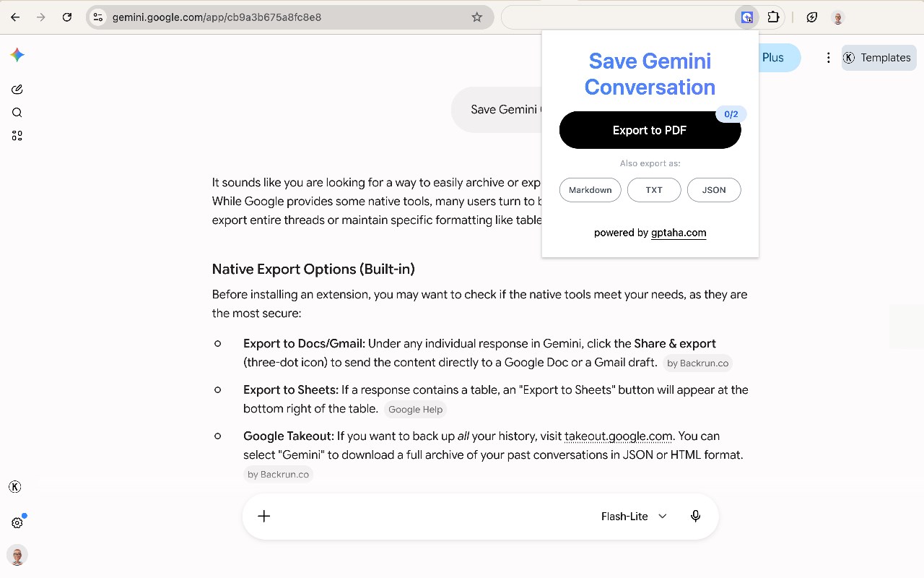Open the Google Help source chip
The height and width of the screenshot is (578, 924).
click(416, 410)
